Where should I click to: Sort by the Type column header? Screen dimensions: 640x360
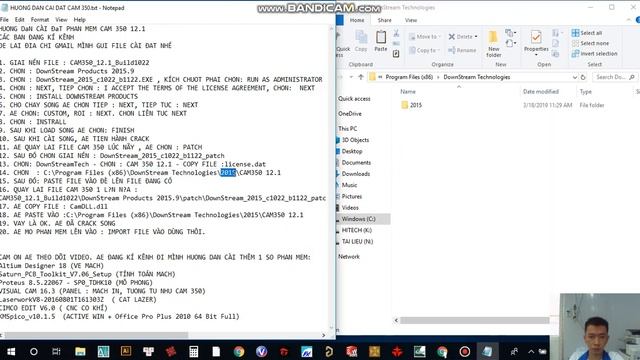(x=586, y=92)
